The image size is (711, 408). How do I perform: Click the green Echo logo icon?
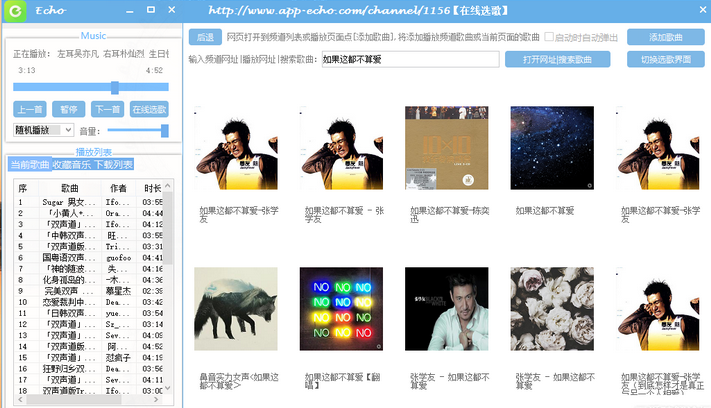[x=15, y=11]
